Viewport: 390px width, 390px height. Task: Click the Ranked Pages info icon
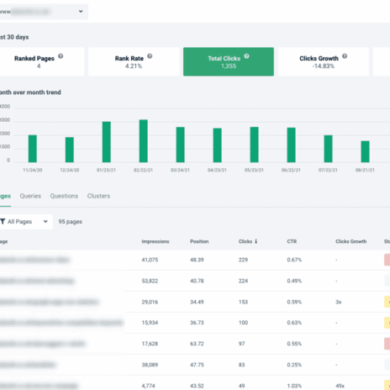[x=61, y=56]
